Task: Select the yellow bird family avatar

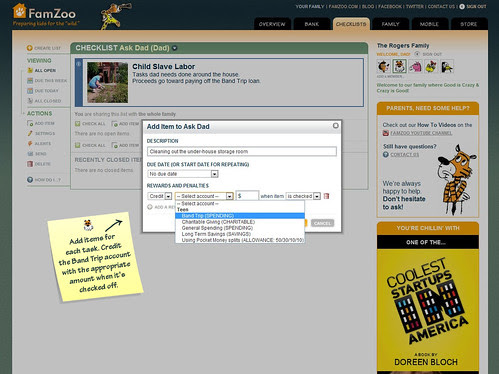Action: click(431, 66)
